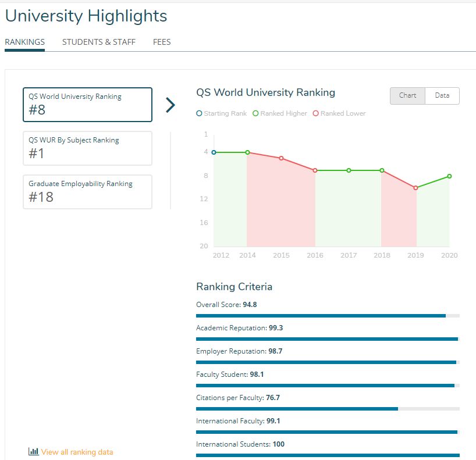The height and width of the screenshot is (460, 476).
Task: Click the Citations per Faculty: 76.7 label
Action: coord(238,398)
